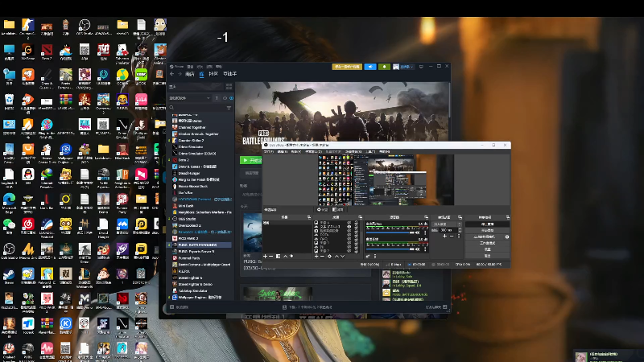Open source properties gear in OBS sources toolbar

(x=330, y=256)
